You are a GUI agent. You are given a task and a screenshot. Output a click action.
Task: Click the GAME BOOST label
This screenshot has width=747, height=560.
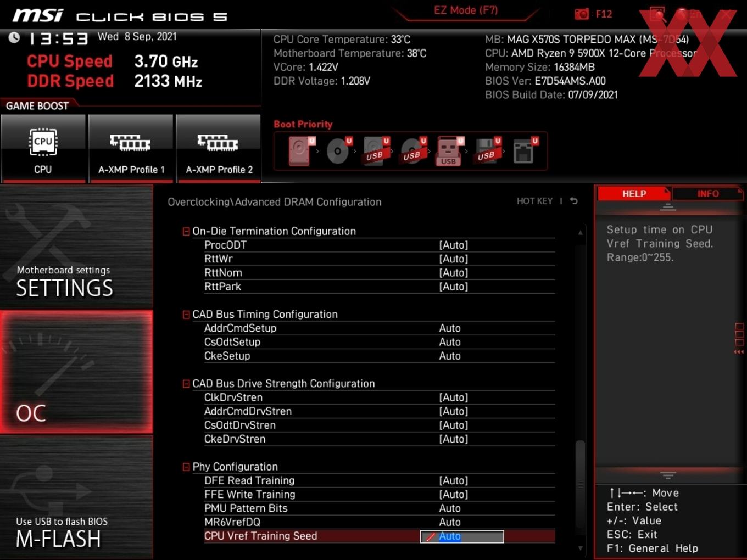pyautogui.click(x=37, y=106)
